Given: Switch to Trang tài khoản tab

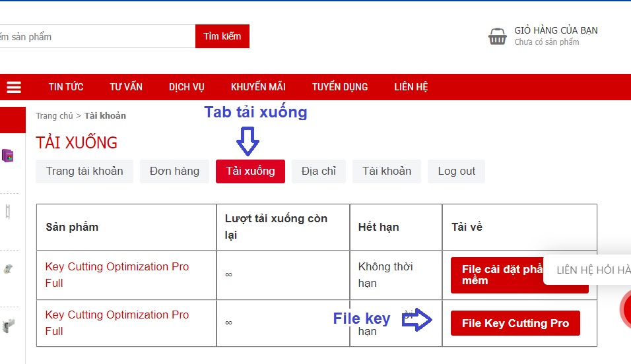Looking at the screenshot, I should 84,171.
